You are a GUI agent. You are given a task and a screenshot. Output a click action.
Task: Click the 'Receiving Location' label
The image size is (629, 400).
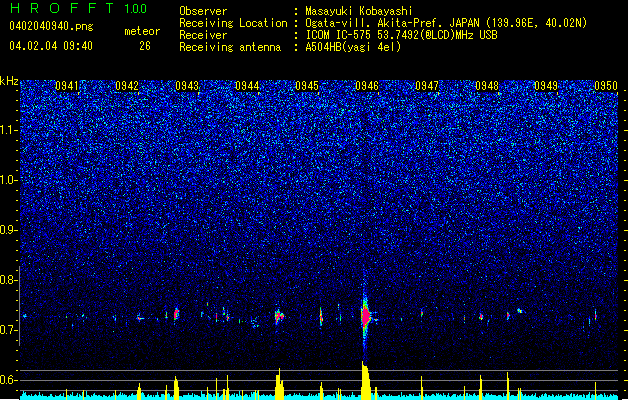[233, 23]
